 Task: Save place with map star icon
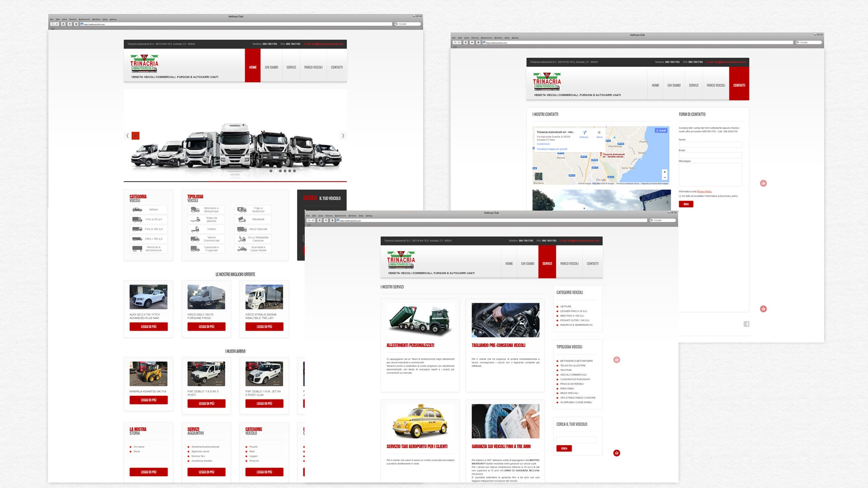599,132
